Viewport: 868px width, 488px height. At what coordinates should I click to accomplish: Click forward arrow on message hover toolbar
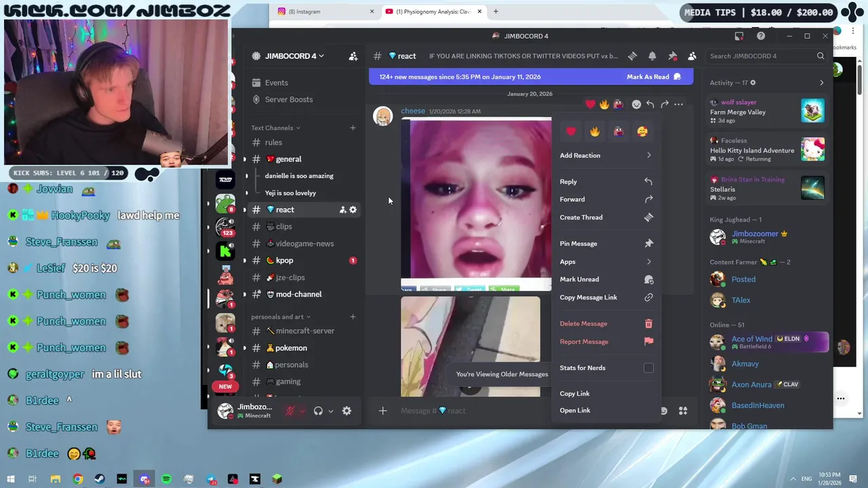pyautogui.click(x=665, y=104)
